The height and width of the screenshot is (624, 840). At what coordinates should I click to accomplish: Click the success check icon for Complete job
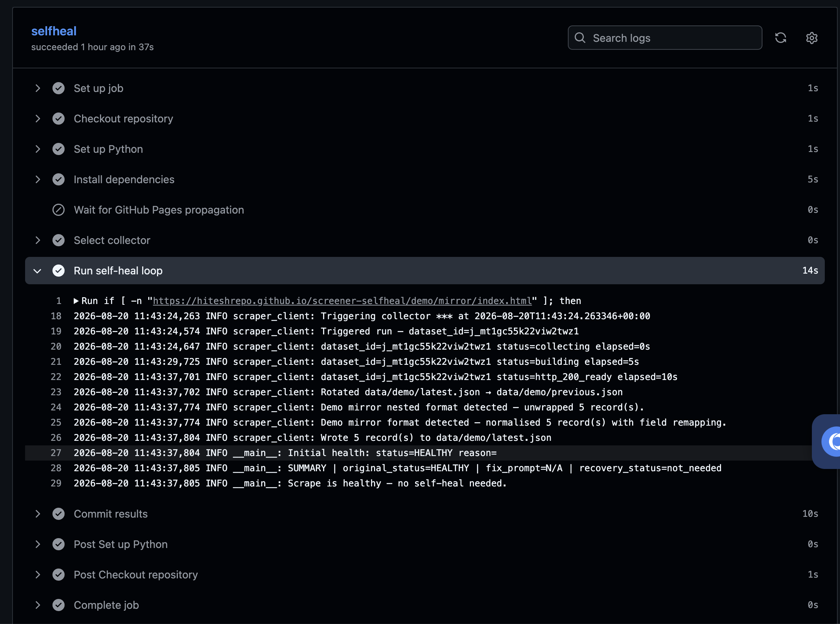59,605
